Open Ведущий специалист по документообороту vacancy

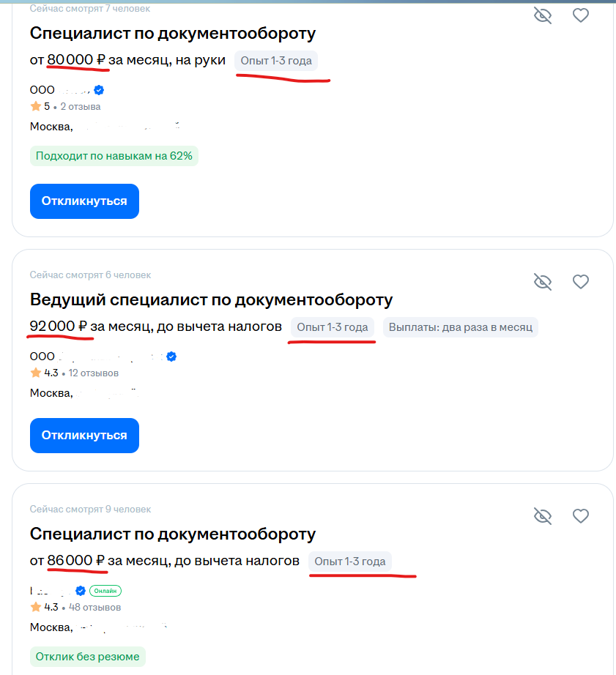tap(211, 299)
